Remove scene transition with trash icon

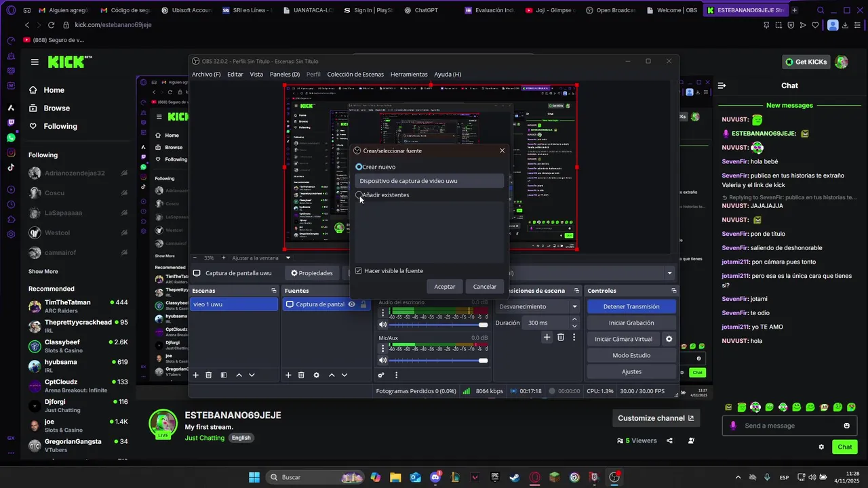[561, 337]
